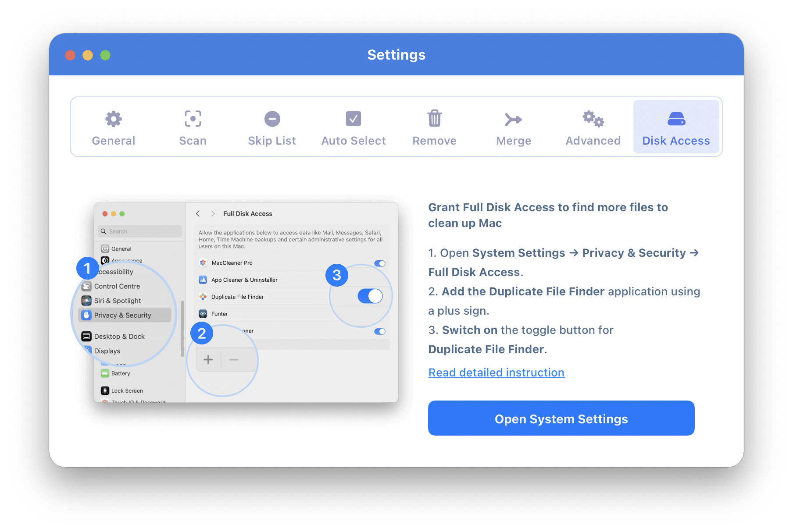Screen dimensions: 793x532
Task: Select the Skip List minus-circle icon
Action: pyautogui.click(x=272, y=119)
